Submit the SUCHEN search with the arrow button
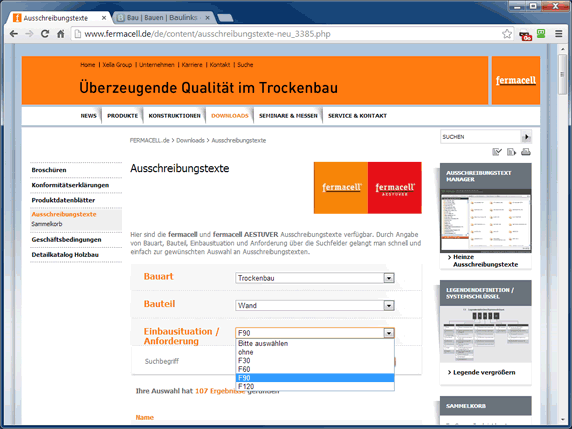 tap(526, 137)
